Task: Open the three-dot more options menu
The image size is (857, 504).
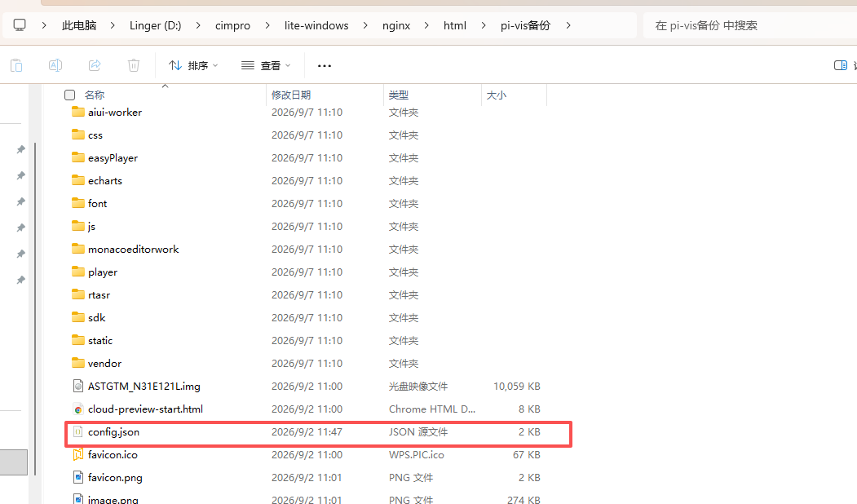Action: [x=324, y=65]
